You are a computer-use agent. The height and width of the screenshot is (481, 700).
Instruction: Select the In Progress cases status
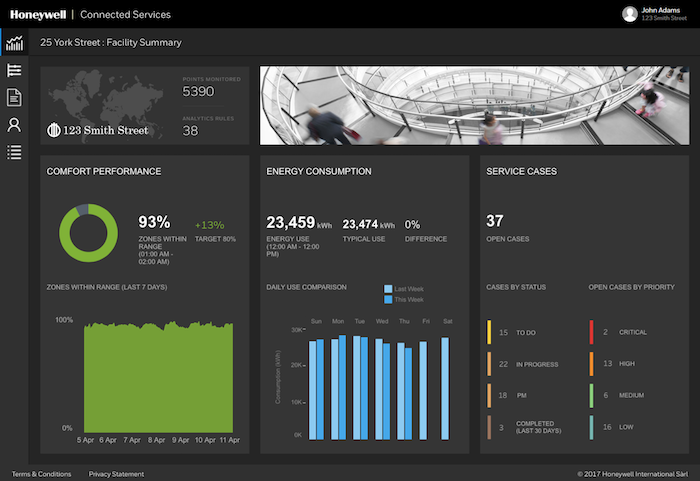coord(522,364)
